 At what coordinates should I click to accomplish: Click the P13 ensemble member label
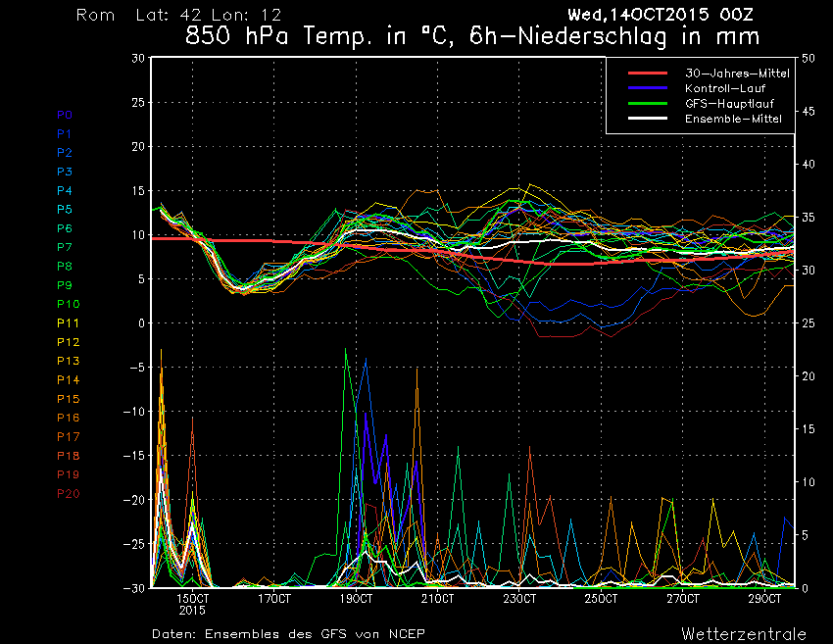click(69, 361)
